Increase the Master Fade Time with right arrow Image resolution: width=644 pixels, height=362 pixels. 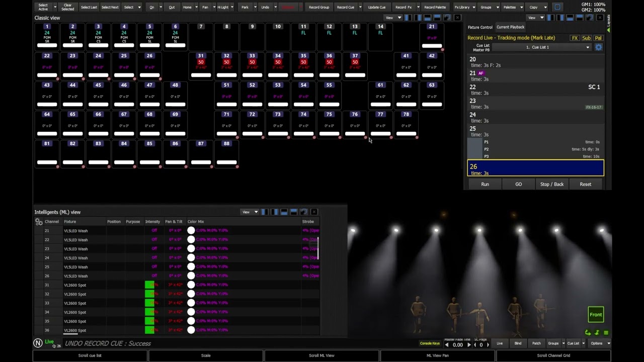click(x=469, y=345)
